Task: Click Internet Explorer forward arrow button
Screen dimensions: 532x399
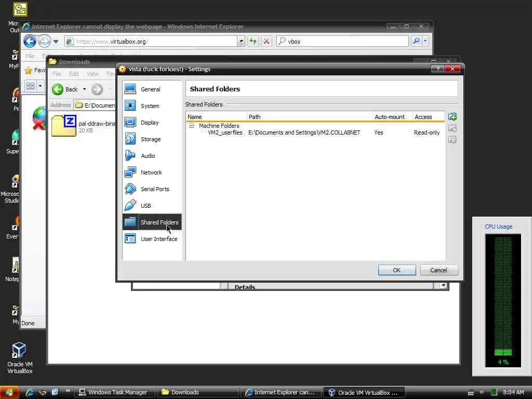Action: click(44, 42)
